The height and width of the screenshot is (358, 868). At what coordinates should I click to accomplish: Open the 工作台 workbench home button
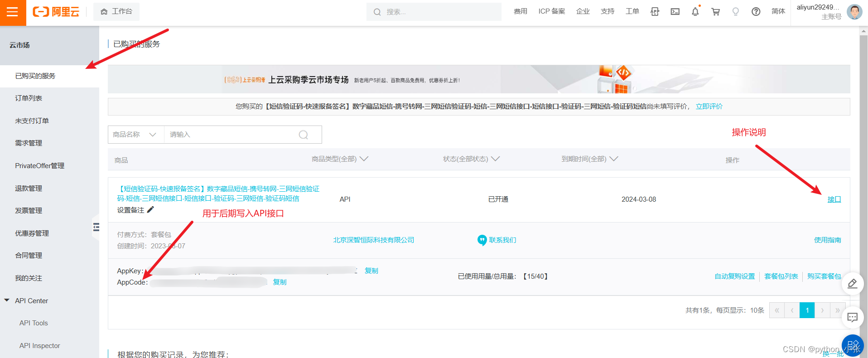[116, 11]
